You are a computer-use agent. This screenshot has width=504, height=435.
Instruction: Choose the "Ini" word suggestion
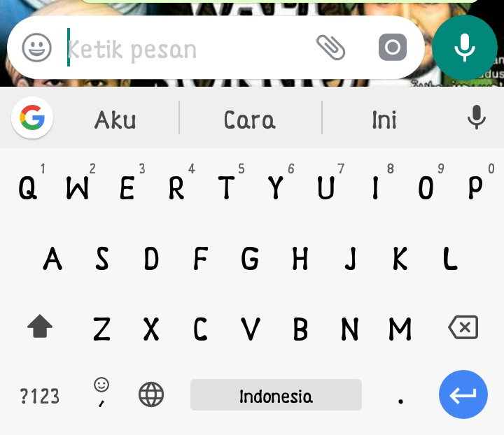(384, 120)
